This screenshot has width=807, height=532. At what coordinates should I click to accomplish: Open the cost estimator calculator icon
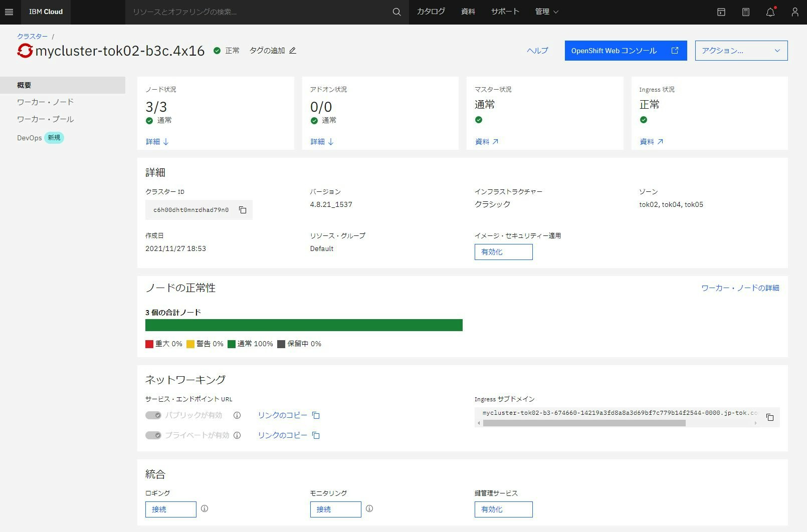pos(745,12)
